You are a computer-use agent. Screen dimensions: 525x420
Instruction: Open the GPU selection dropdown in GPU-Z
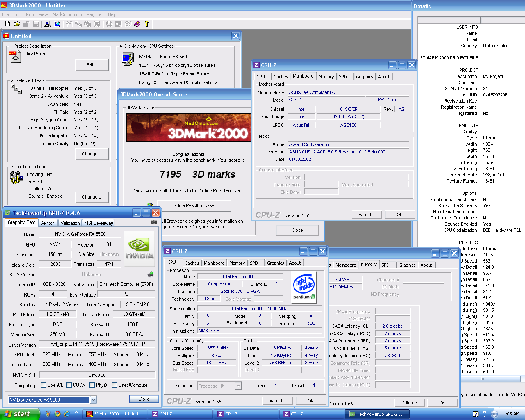93,400
